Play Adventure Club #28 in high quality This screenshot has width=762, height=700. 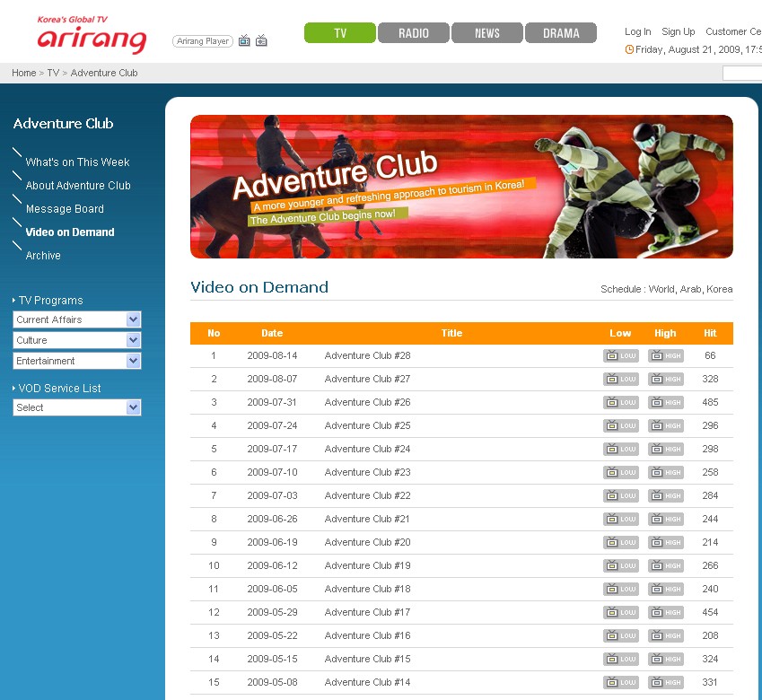coord(665,356)
